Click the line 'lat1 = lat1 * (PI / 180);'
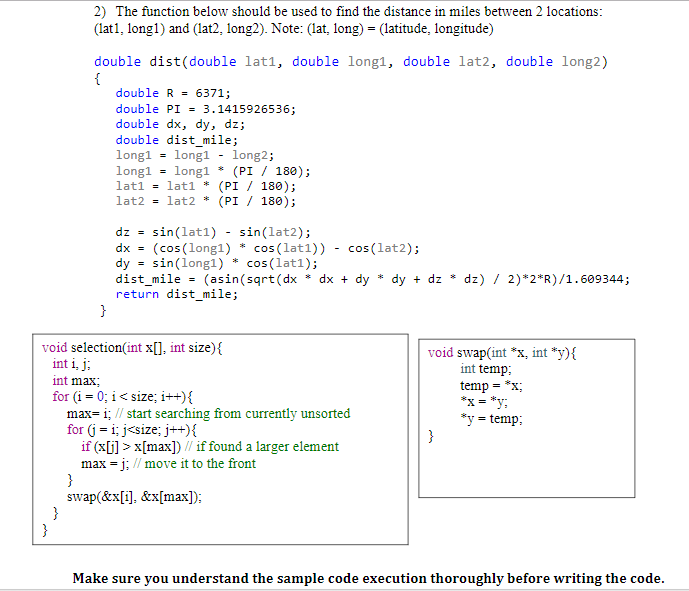 (x=206, y=186)
